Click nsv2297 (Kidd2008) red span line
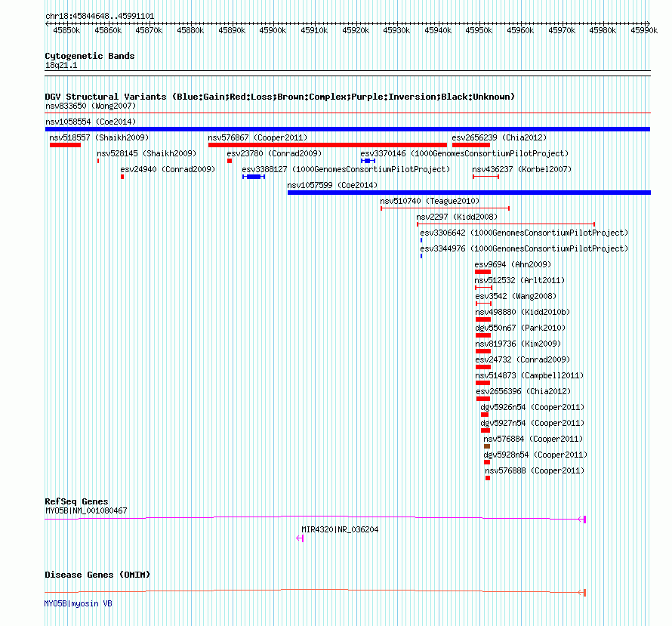This screenshot has width=672, height=626. (506, 224)
